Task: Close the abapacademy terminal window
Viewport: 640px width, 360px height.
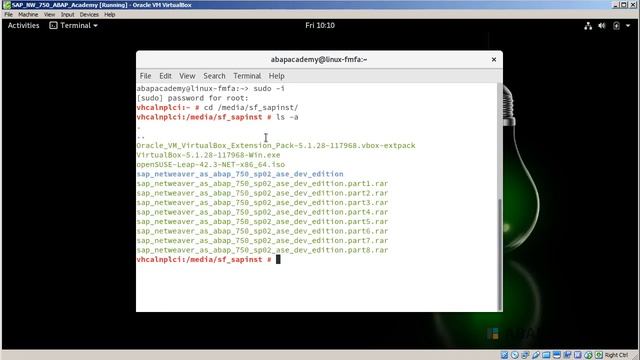Action: 494,60
